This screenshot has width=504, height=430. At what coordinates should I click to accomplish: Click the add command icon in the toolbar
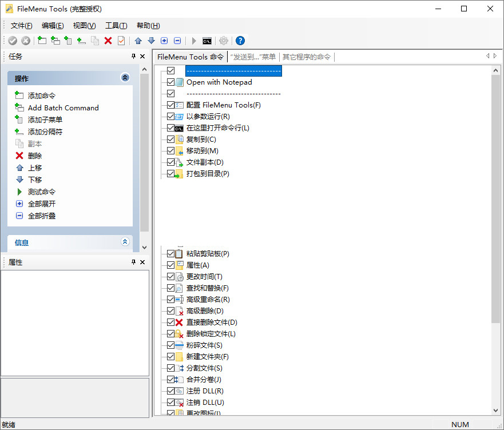[x=42, y=41]
